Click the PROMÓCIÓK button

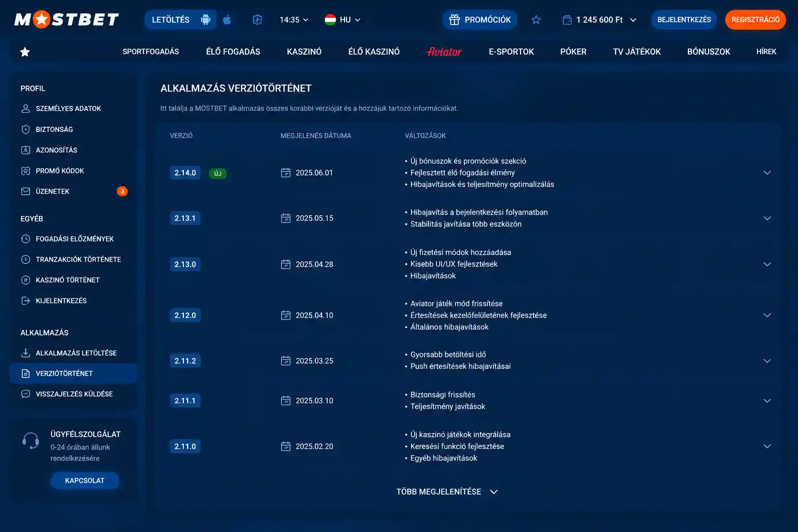tap(480, 20)
